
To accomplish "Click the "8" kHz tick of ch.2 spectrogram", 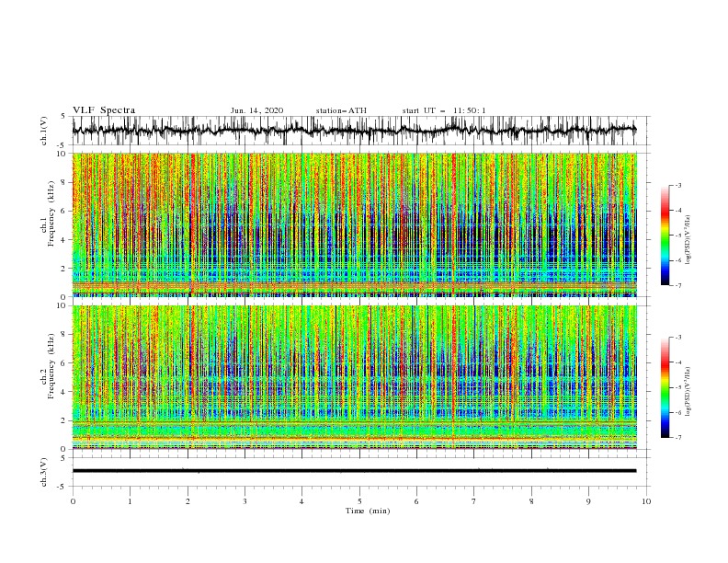I will tap(64, 335).
